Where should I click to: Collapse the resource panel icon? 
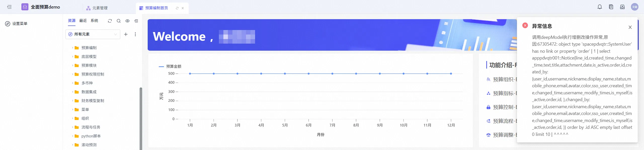pyautogui.click(x=136, y=21)
